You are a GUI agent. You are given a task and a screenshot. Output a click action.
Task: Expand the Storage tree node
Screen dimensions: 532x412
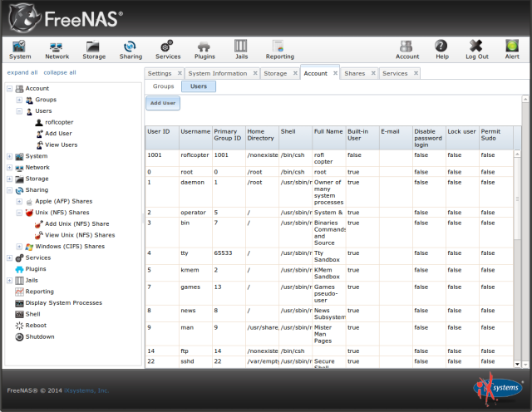[9, 179]
